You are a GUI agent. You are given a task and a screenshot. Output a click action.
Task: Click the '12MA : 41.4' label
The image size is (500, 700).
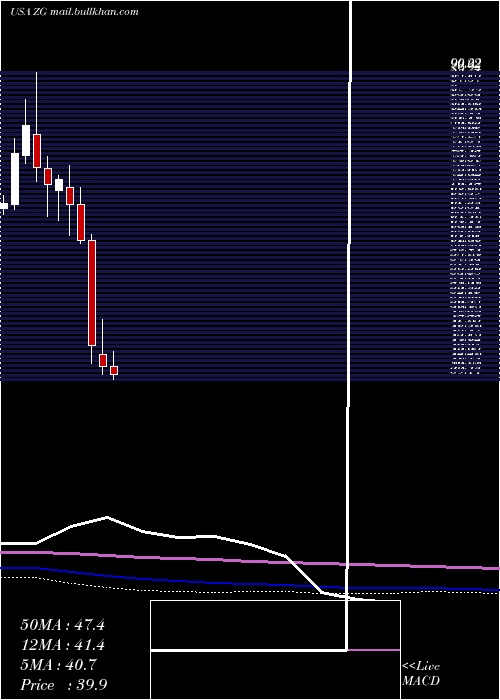pos(62,645)
